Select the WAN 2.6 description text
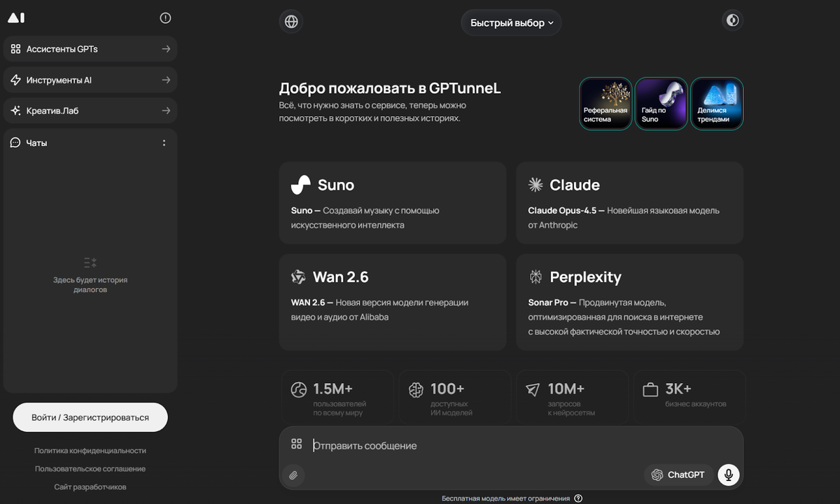840x504 pixels. [380, 309]
